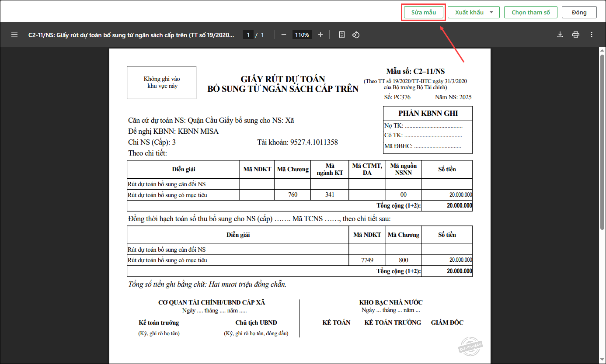Click the Mã ngành KT value "341"
The width and height of the screenshot is (606, 364).
pos(330,195)
